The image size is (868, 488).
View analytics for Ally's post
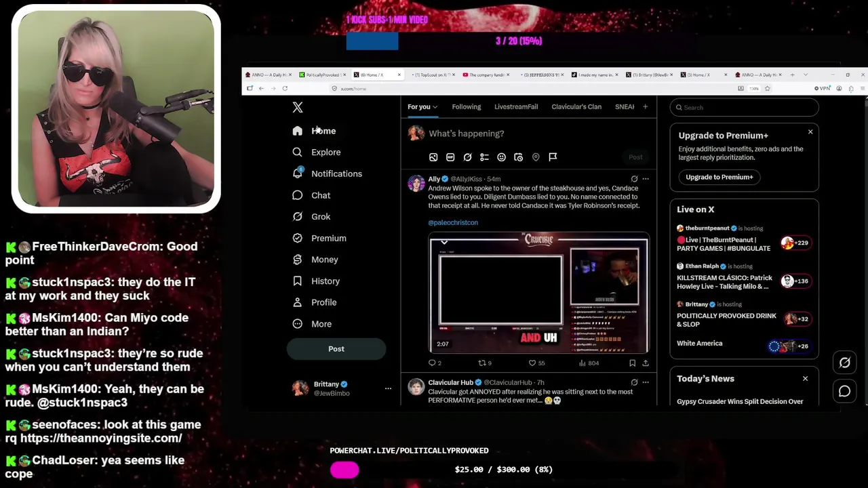tap(589, 363)
